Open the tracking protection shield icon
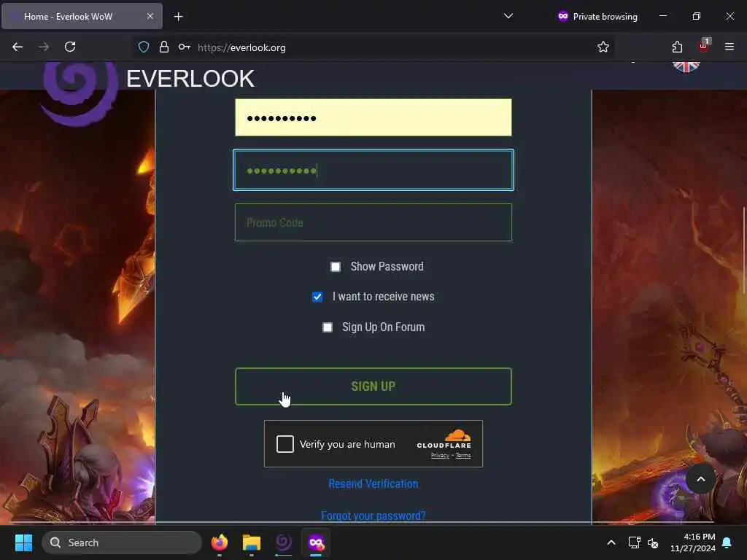This screenshot has height=560, width=747. 144,47
